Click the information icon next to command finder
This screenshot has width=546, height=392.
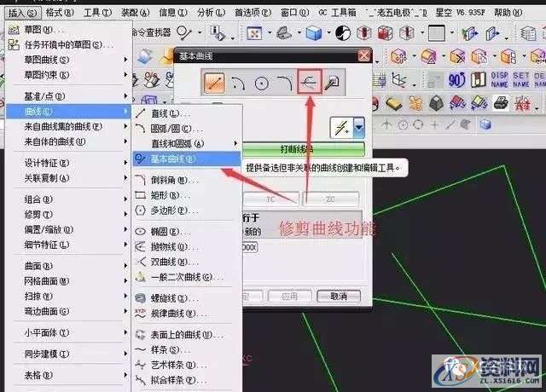pos(218,32)
